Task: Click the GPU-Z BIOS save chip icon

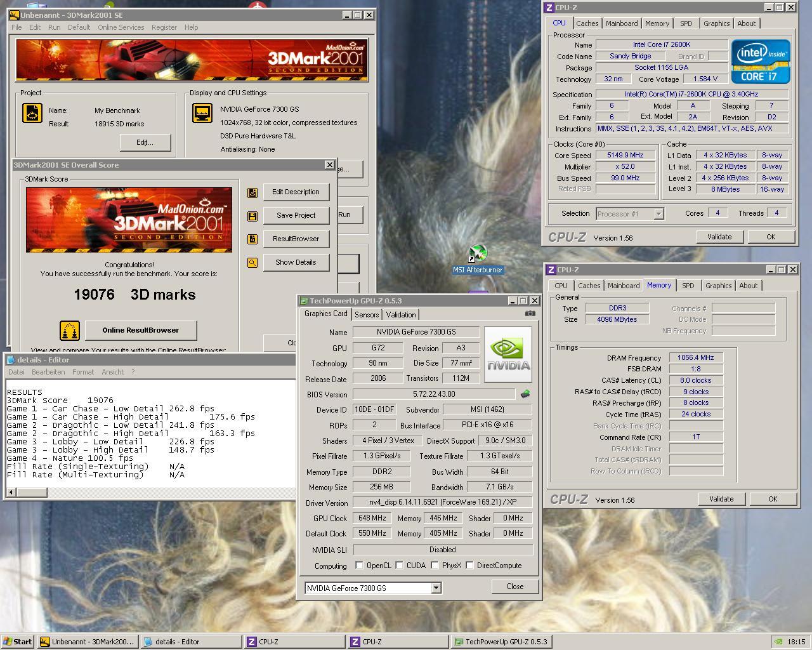Action: (x=525, y=394)
